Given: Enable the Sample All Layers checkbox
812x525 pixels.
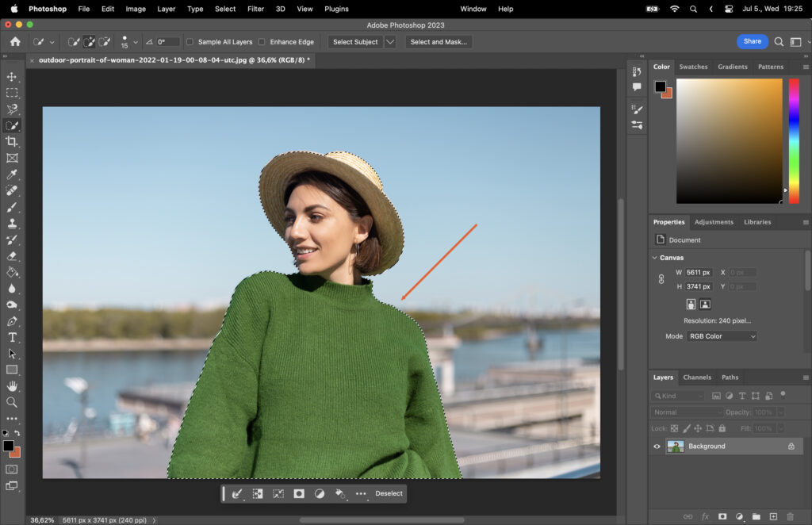Looking at the screenshot, I should coord(189,41).
